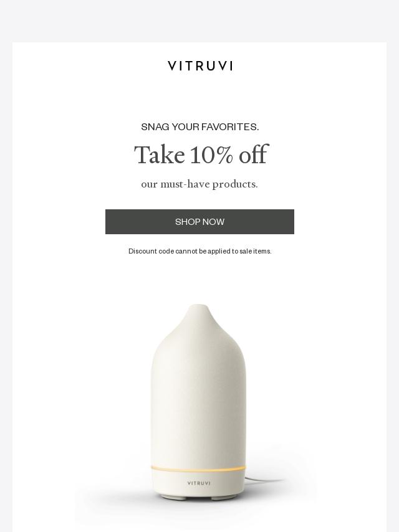Click the "10%" figure in the headline
The height and width of the screenshot is (532, 399).
(x=211, y=154)
